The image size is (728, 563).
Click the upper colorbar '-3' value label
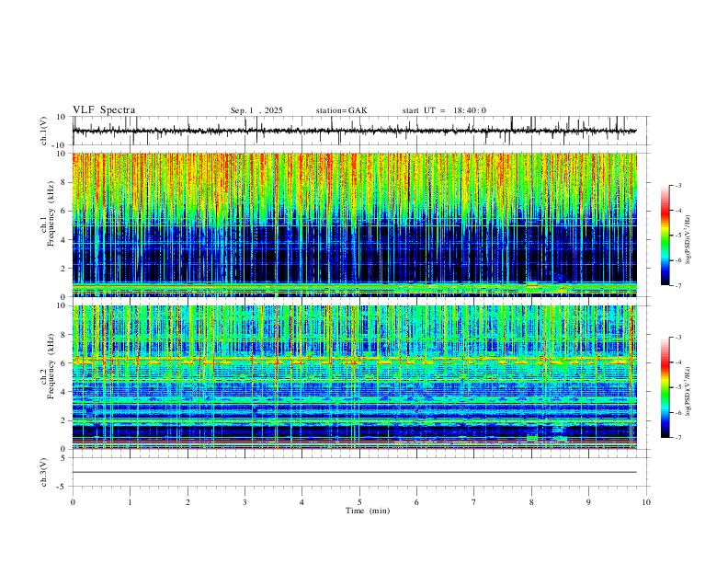pos(677,185)
